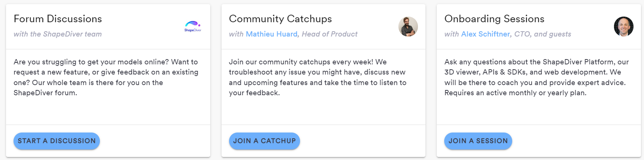
Task: Open the Mathieu Huard profile link
Action: tap(271, 34)
